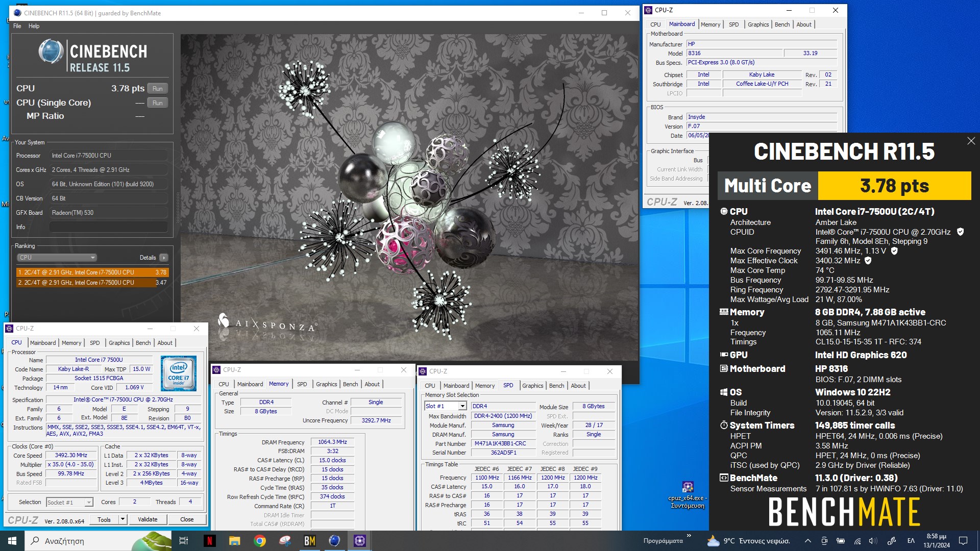Click the Intel Core i7 logo in CPU-Z
This screenshot has width=980, height=551.
point(179,374)
